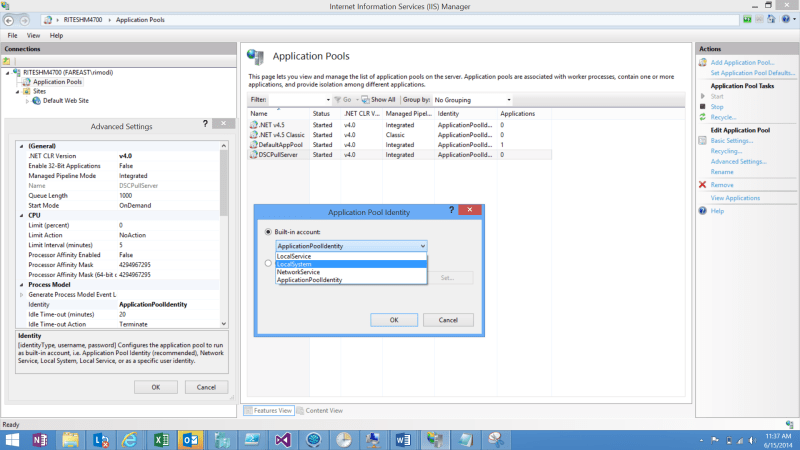Image resolution: width=800 pixels, height=450 pixels.
Task: Click the help icon in address bar
Action: pyautogui.click(x=786, y=19)
